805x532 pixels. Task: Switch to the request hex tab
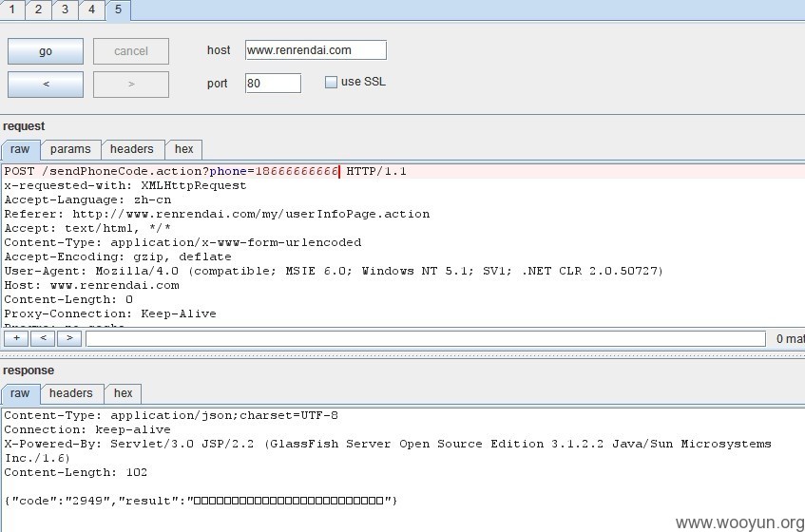tap(183, 149)
